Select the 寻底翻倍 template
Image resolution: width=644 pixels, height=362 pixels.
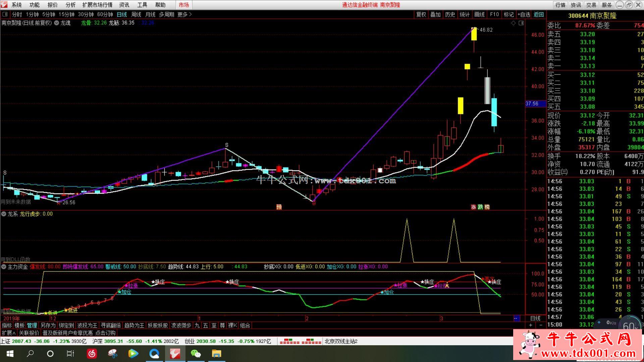[x=111, y=325]
